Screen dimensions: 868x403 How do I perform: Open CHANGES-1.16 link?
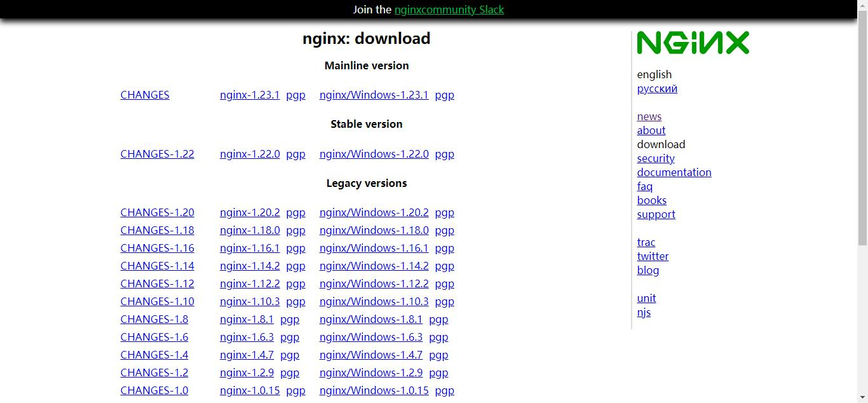[157, 248]
